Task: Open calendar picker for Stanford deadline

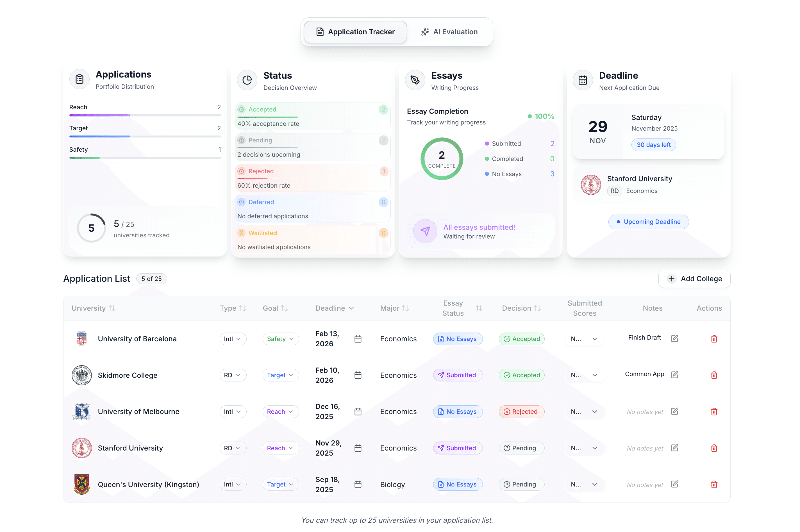Action: coord(358,448)
